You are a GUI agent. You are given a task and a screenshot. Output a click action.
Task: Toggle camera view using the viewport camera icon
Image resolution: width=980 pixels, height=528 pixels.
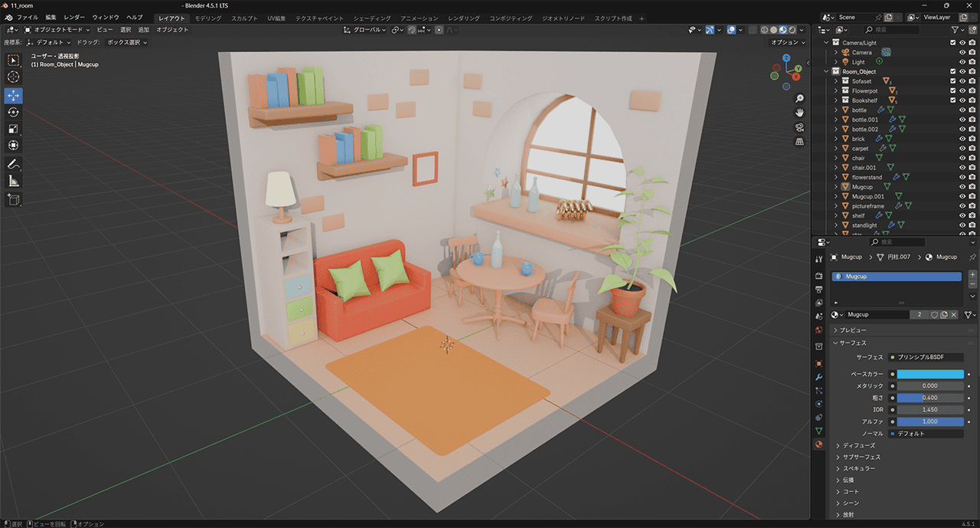pos(799,127)
